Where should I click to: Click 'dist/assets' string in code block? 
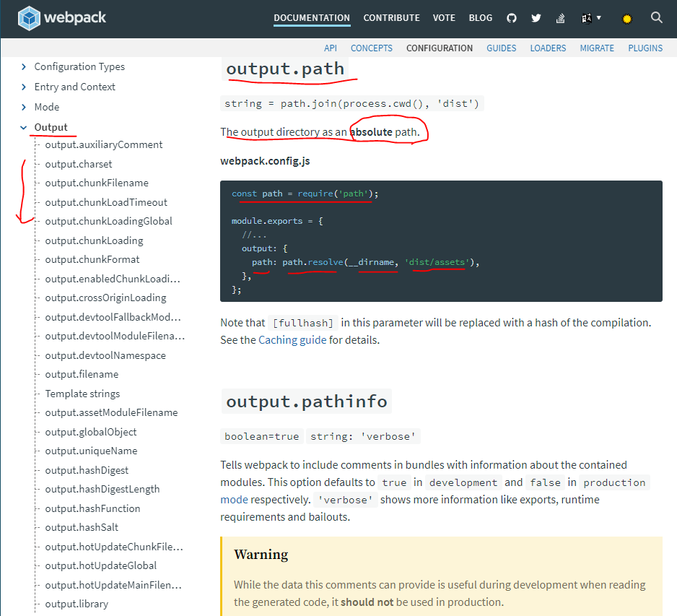click(x=437, y=262)
